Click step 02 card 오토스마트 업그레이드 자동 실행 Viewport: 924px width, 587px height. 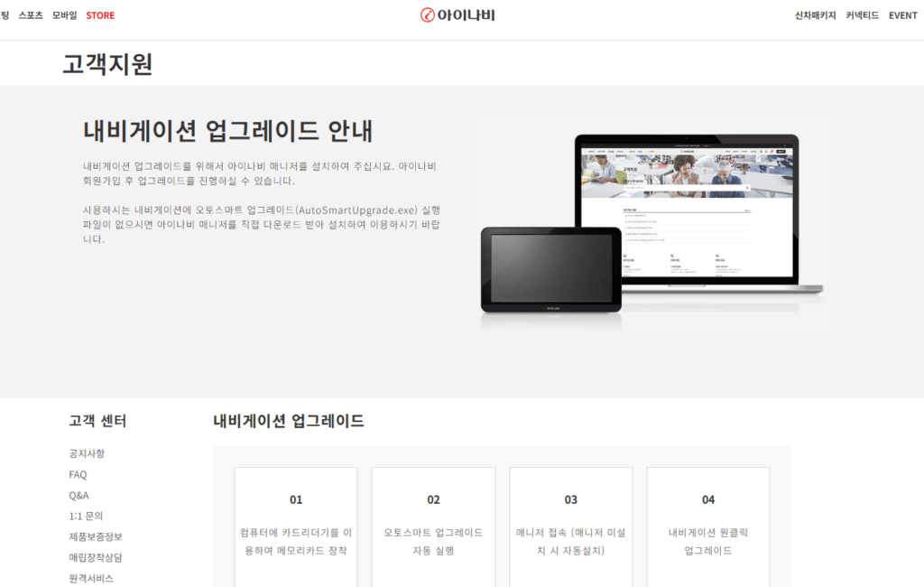(x=433, y=526)
